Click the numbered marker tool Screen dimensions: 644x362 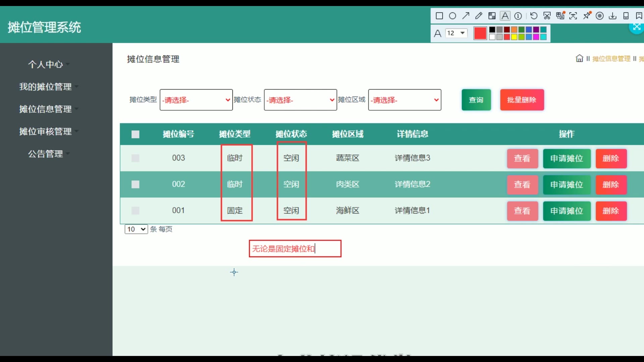518,16
